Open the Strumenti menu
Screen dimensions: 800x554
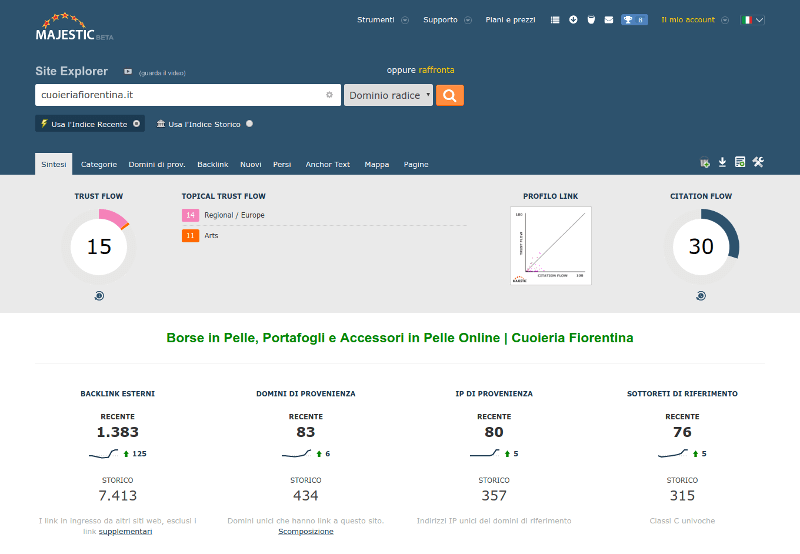click(376, 20)
